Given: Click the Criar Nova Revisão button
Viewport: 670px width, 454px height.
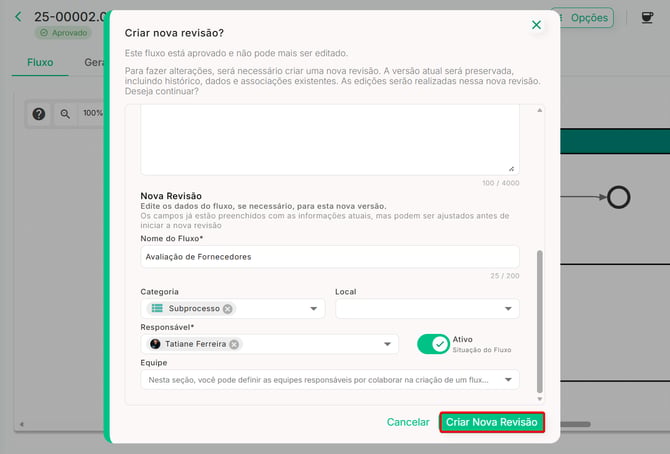Looking at the screenshot, I should [492, 422].
